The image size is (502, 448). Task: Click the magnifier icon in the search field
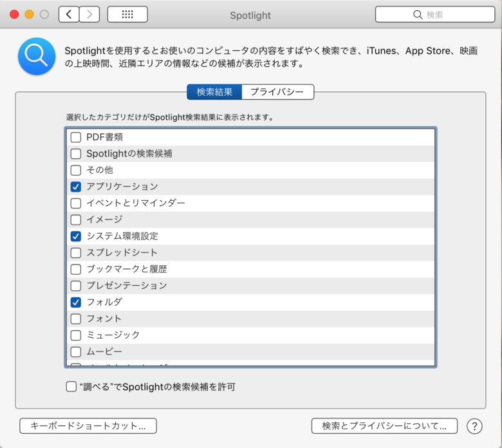click(418, 15)
